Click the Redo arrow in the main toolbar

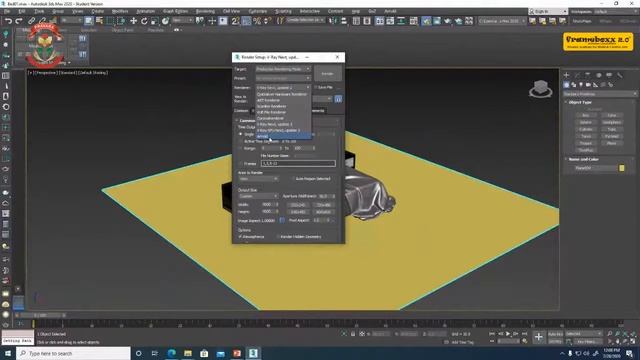(19, 21)
